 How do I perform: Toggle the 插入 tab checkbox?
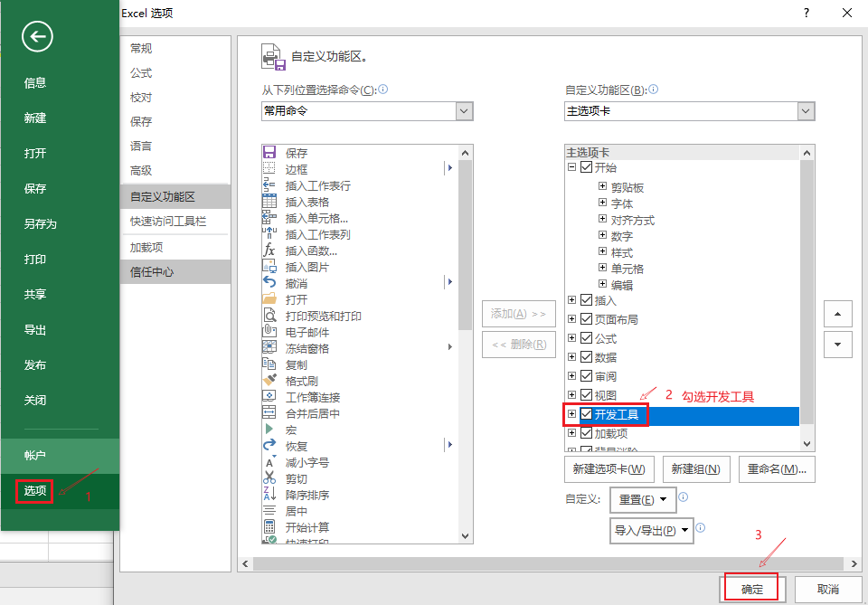click(586, 300)
